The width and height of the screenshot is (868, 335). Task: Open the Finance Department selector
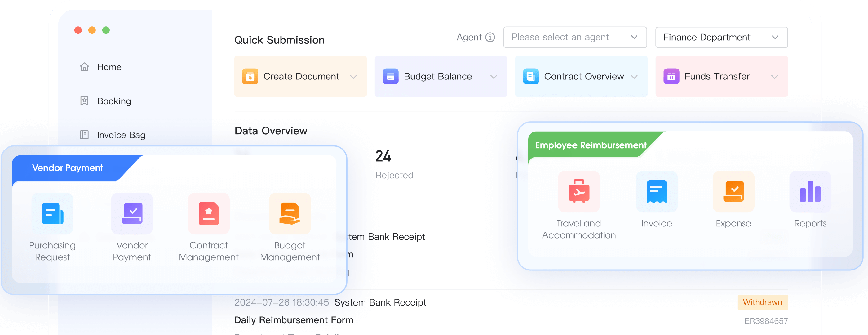(x=721, y=37)
